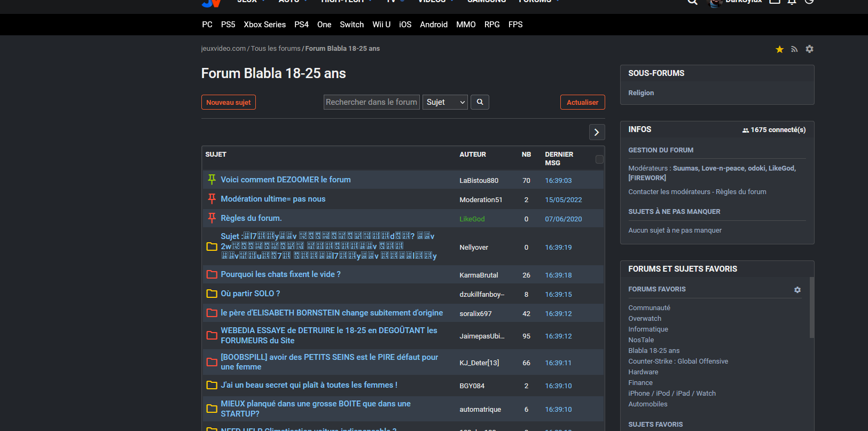
Task: Click the Nouveau sujet button
Action: tap(228, 102)
